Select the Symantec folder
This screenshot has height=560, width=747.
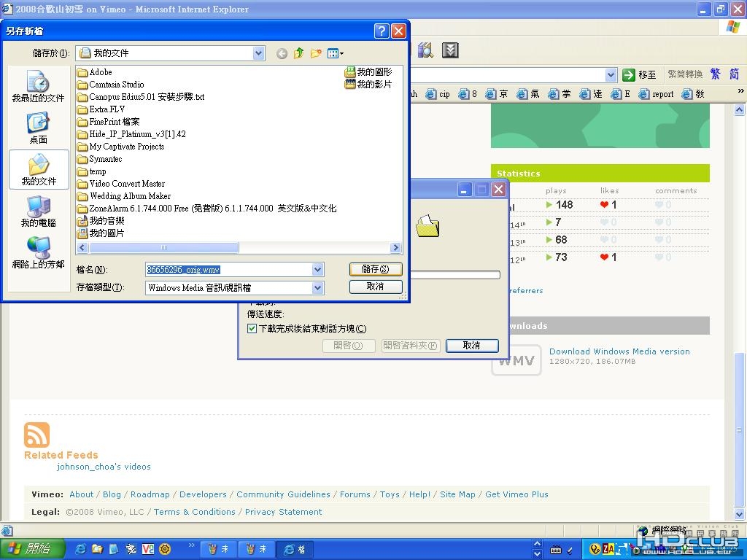pyautogui.click(x=100, y=158)
